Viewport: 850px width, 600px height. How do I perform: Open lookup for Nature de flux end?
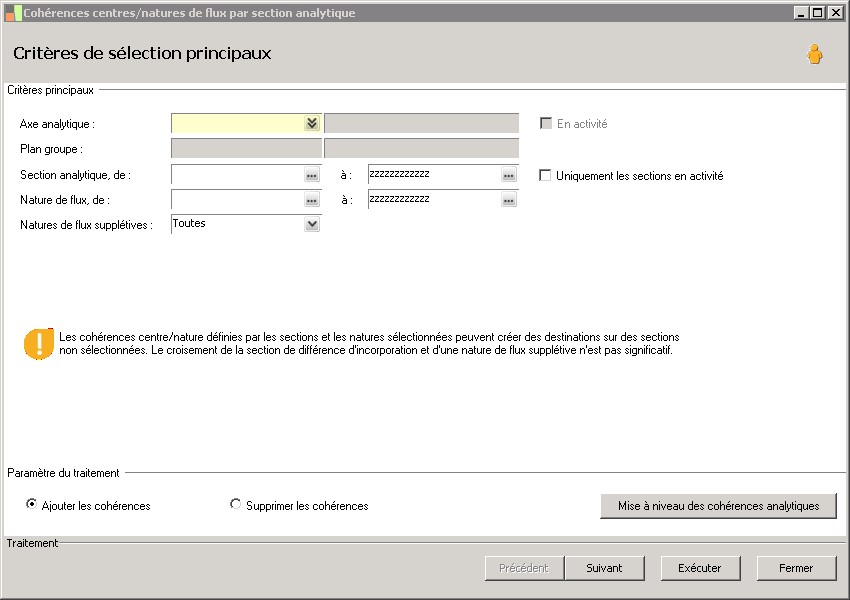(x=508, y=200)
